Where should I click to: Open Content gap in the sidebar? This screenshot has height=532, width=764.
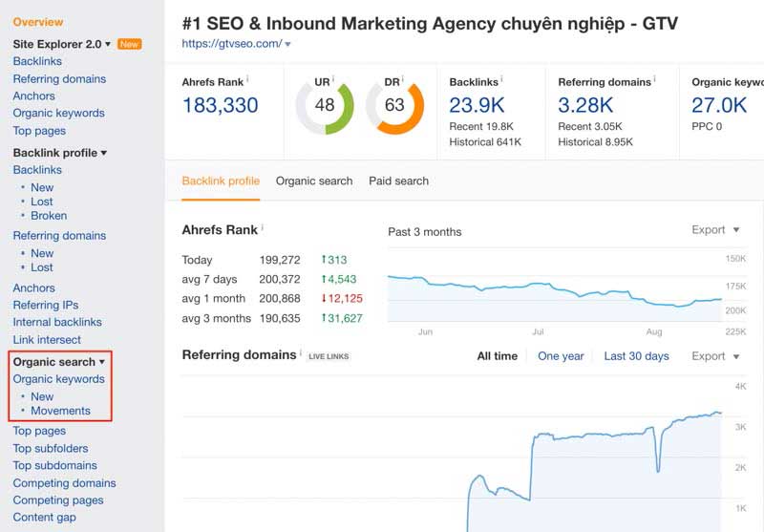click(x=44, y=518)
